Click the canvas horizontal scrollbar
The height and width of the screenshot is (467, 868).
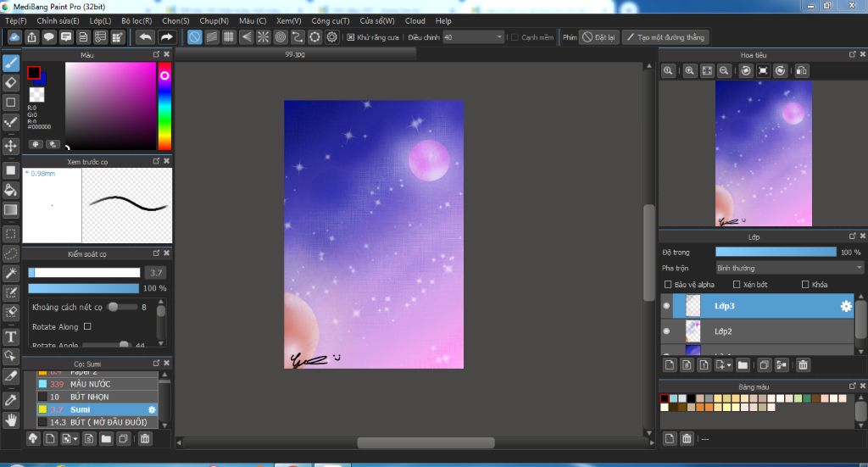(426, 442)
